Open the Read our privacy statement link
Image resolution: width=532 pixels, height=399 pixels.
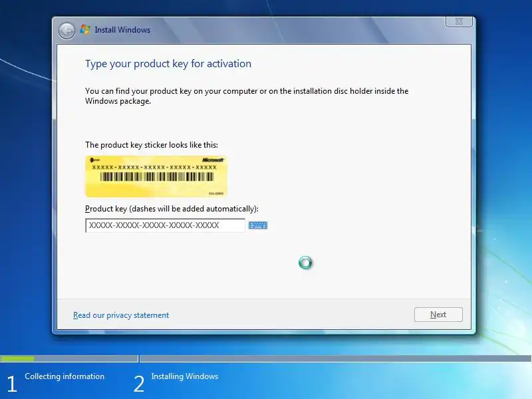tap(121, 315)
